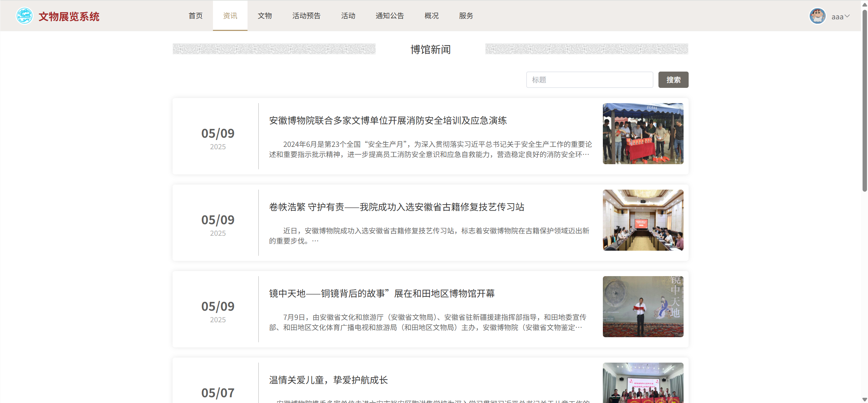Switch to the 概况 page
Viewport: 868px width, 403px height.
[432, 16]
